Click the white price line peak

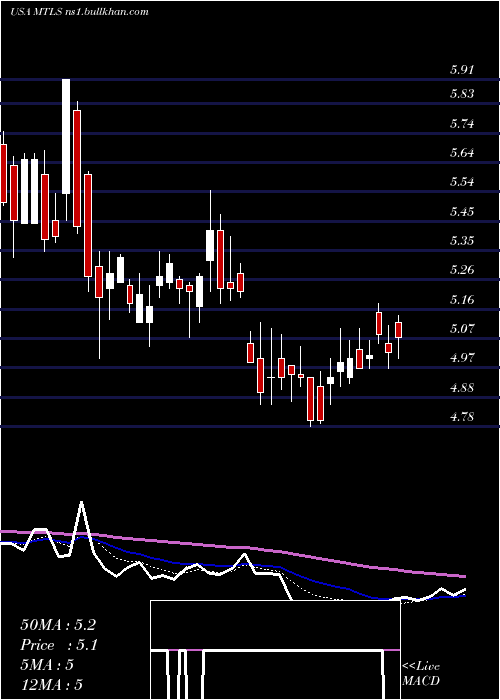(81, 503)
